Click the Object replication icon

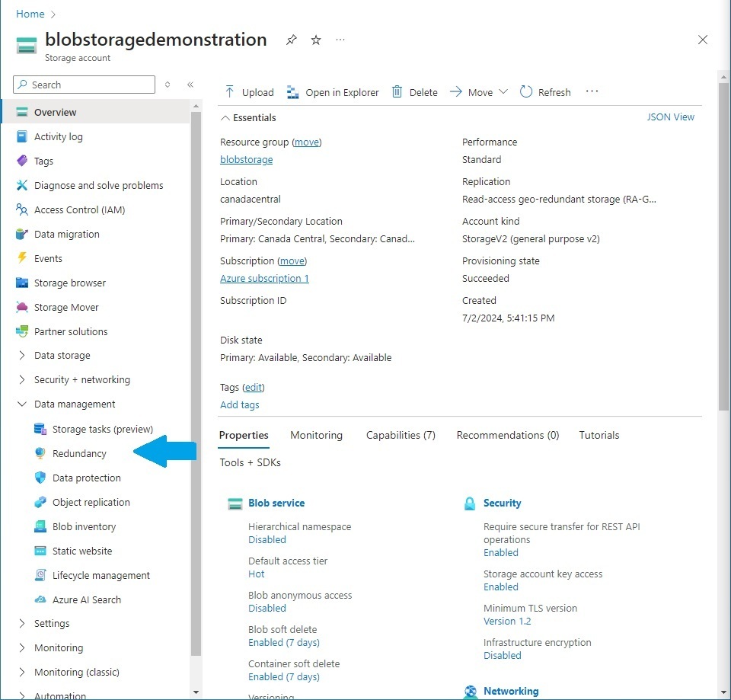(40, 502)
